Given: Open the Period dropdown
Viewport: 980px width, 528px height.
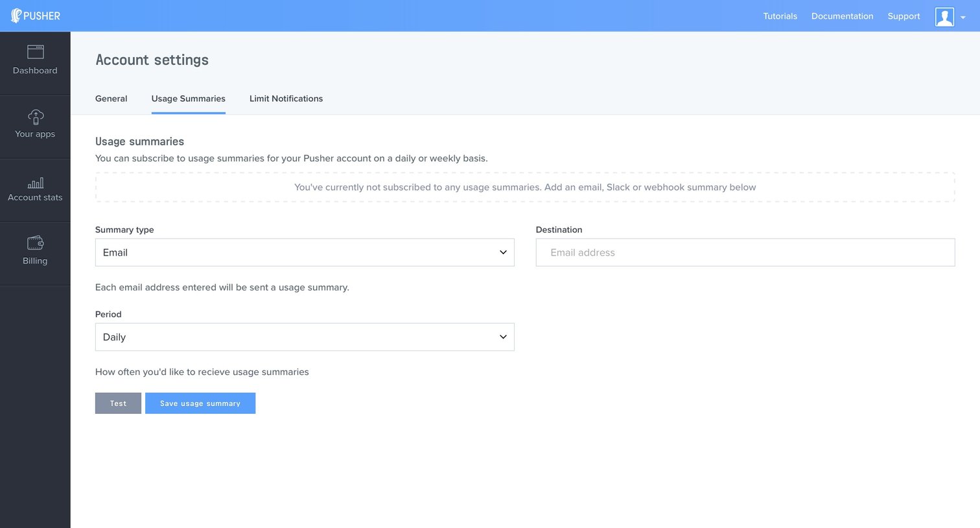Looking at the screenshot, I should 305,337.
